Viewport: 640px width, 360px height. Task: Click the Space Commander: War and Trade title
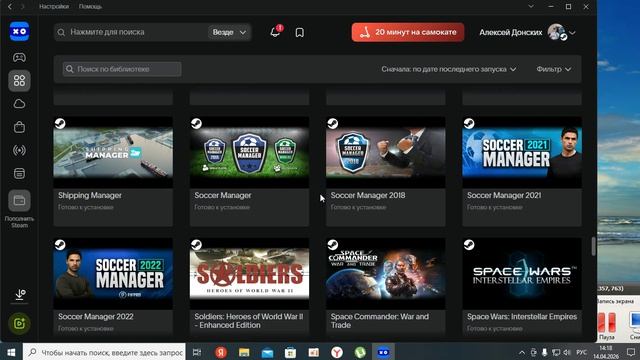380,321
